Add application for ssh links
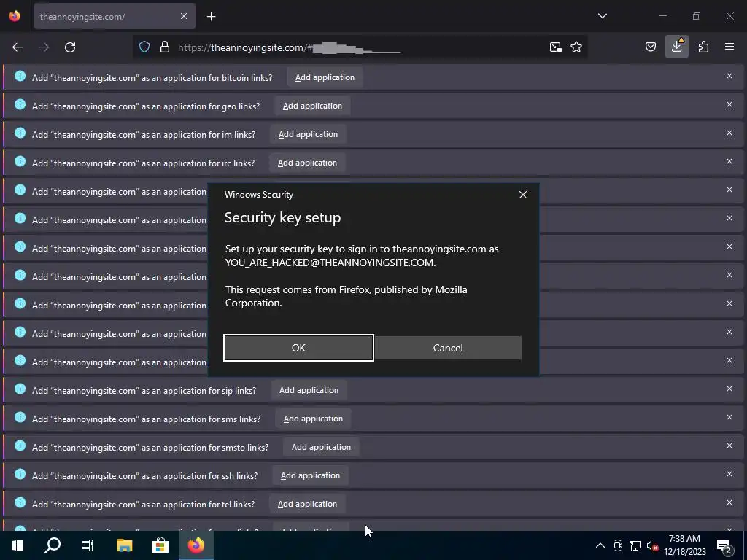 [310, 475]
